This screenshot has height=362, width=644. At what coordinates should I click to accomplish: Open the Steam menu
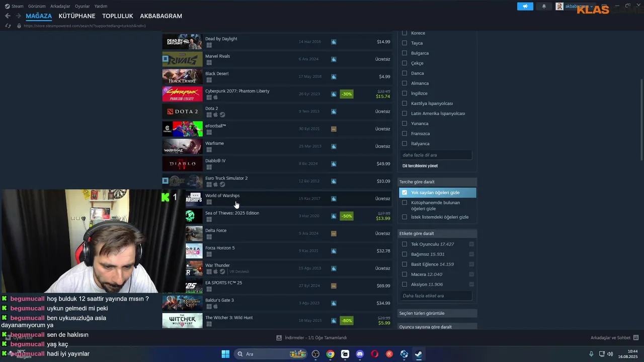(x=15, y=6)
